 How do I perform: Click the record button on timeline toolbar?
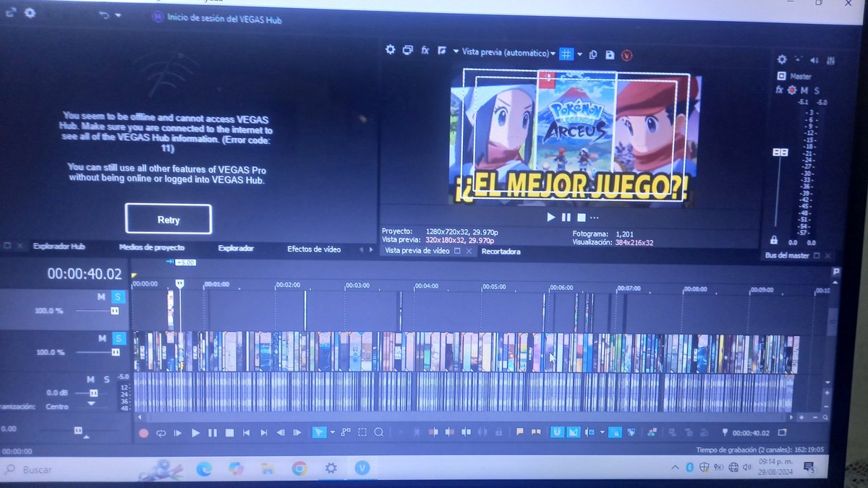tap(143, 433)
